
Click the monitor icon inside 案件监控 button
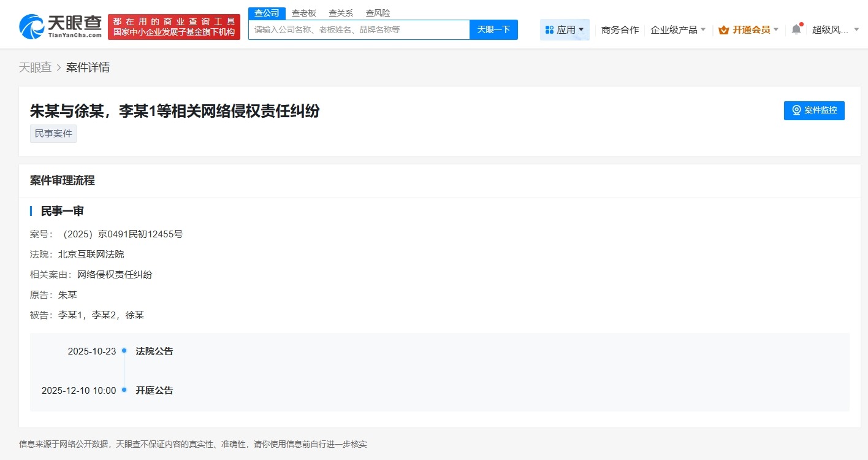click(x=796, y=109)
